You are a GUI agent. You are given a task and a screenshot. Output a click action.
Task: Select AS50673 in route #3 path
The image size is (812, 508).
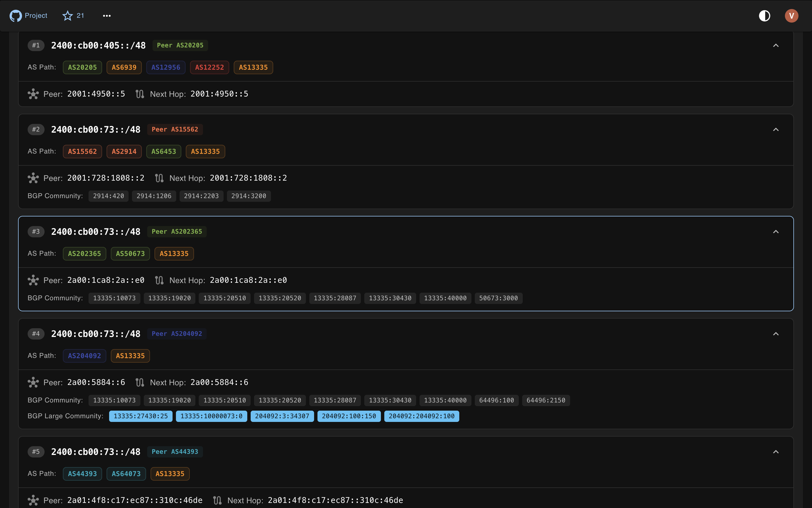point(130,254)
